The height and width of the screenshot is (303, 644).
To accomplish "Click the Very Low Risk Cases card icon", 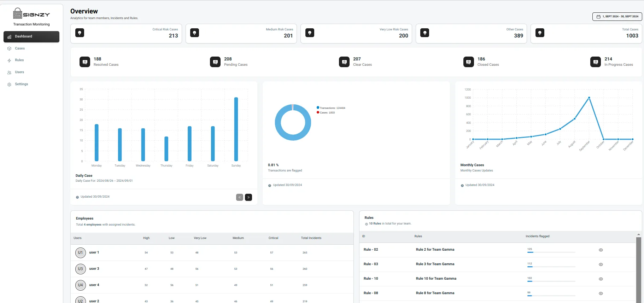I will (310, 33).
